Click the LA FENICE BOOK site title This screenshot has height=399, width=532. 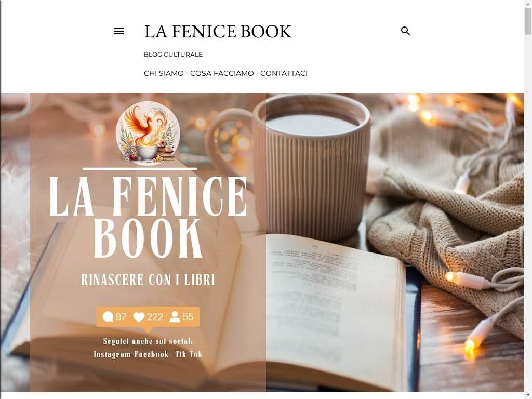(218, 31)
